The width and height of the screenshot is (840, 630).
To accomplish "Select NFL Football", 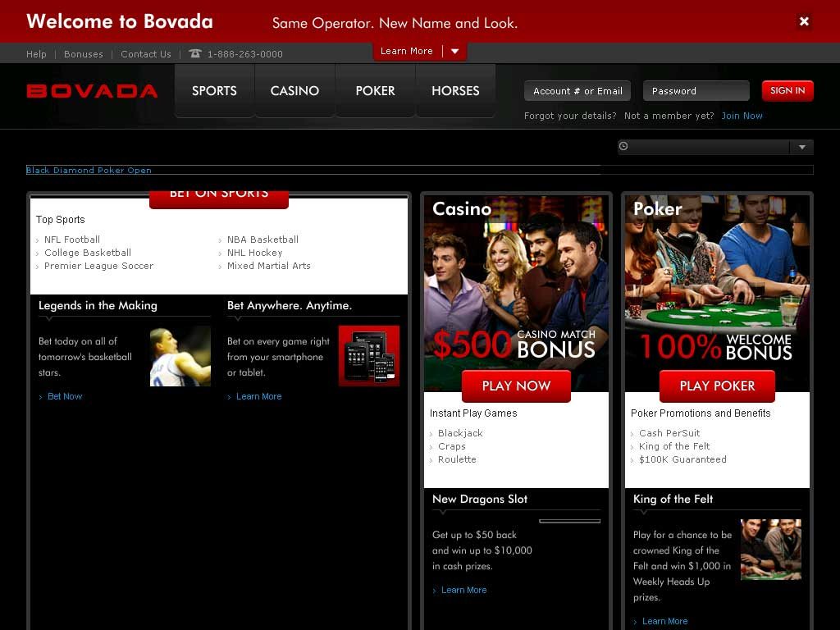I will 72,240.
